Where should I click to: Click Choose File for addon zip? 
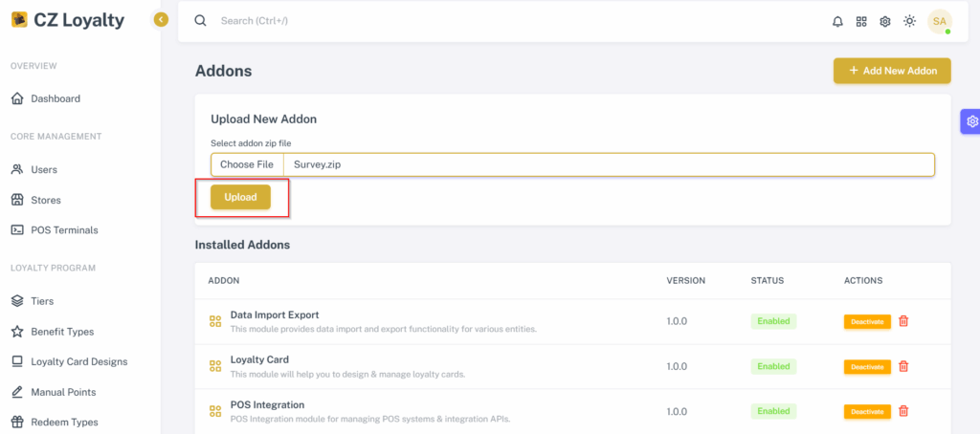pos(247,164)
